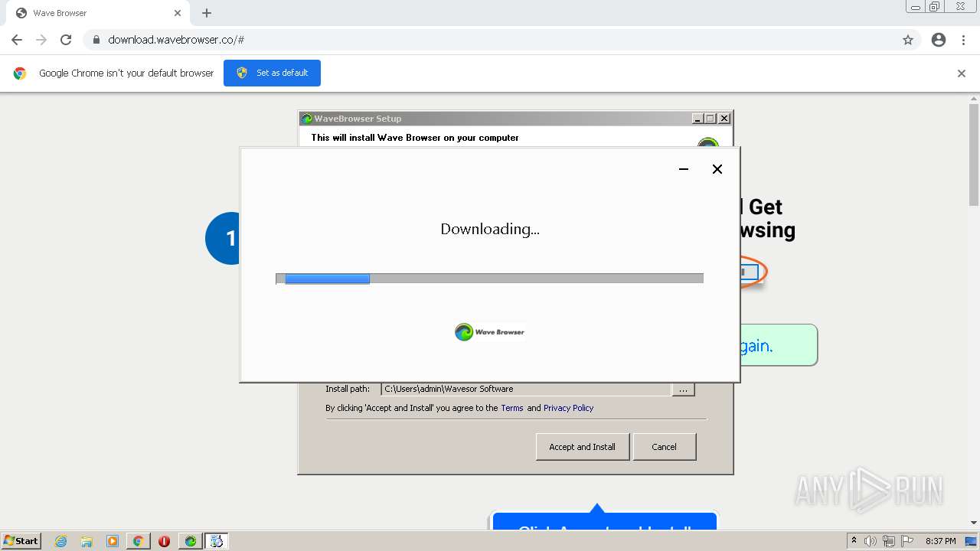Switch to Wave Browser taskbar item

click(190, 541)
